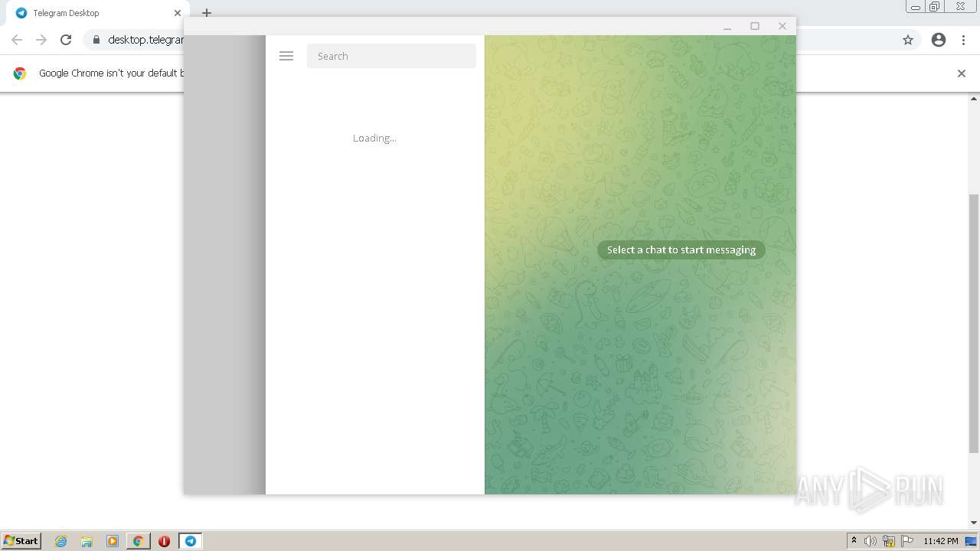Image resolution: width=980 pixels, height=551 pixels.
Task: Dismiss the default browser infobar
Action: [x=962, y=73]
